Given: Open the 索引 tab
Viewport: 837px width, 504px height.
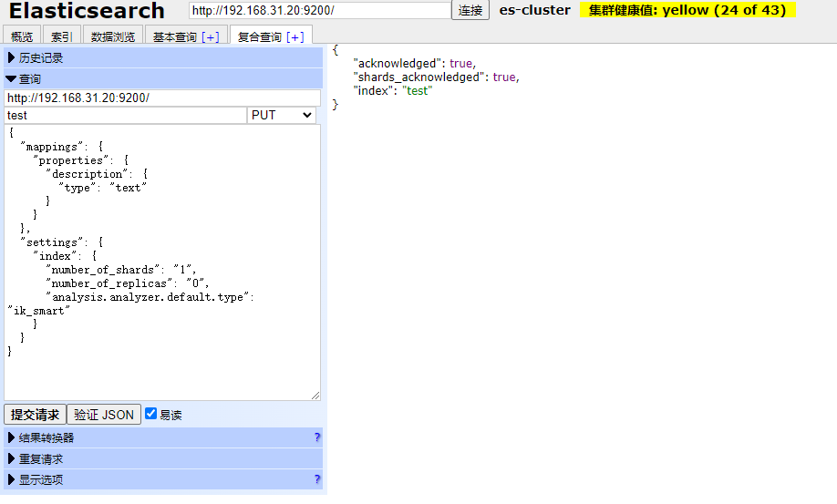Looking at the screenshot, I should click(62, 36).
